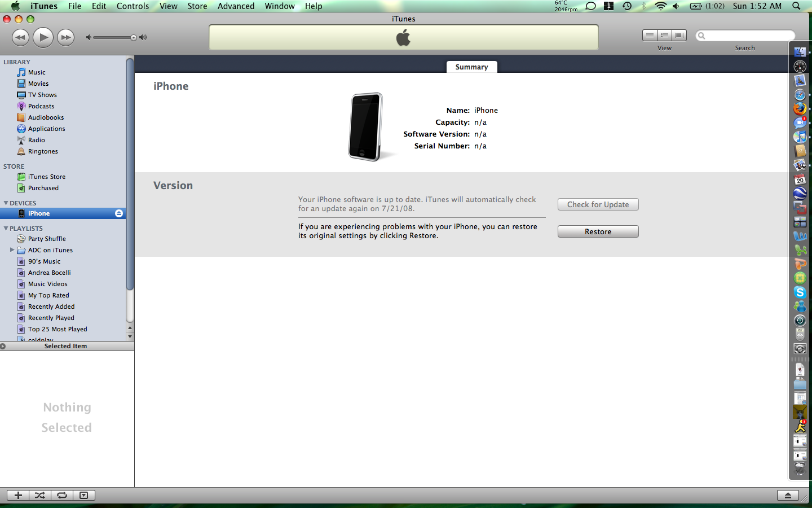The image size is (812, 508).
Task: Open the Purchased list
Action: coord(43,188)
